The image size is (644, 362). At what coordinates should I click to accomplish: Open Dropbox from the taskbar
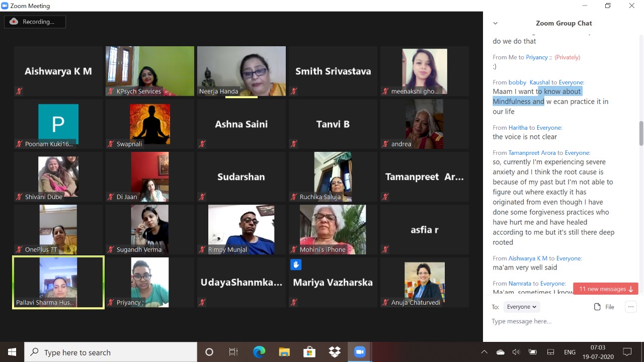335,352
